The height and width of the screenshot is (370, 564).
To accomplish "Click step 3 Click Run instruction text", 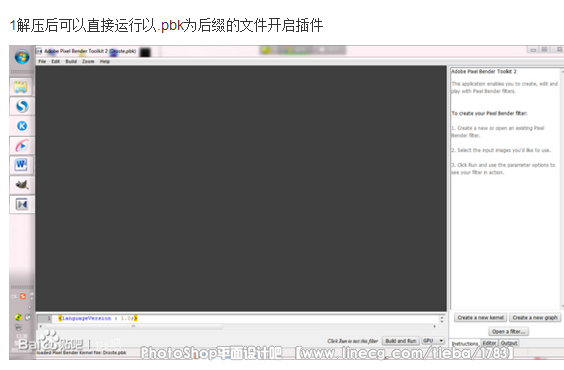I will pos(503,169).
